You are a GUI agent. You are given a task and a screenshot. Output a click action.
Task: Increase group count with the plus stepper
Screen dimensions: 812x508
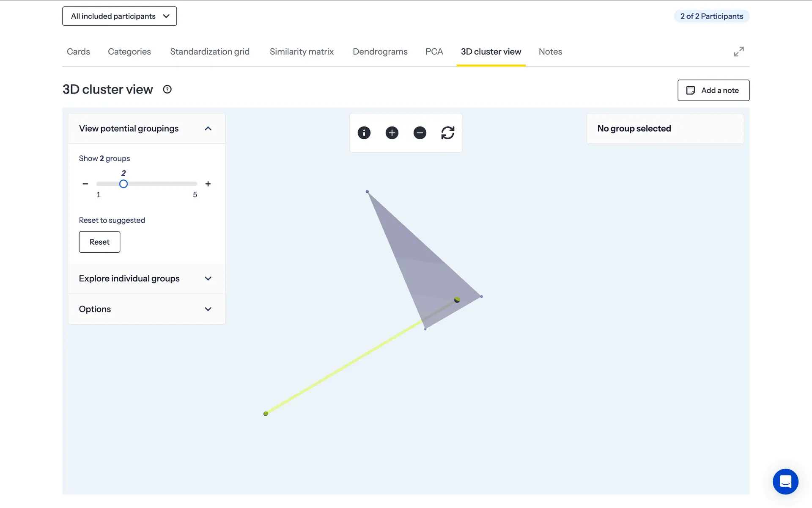(x=208, y=184)
